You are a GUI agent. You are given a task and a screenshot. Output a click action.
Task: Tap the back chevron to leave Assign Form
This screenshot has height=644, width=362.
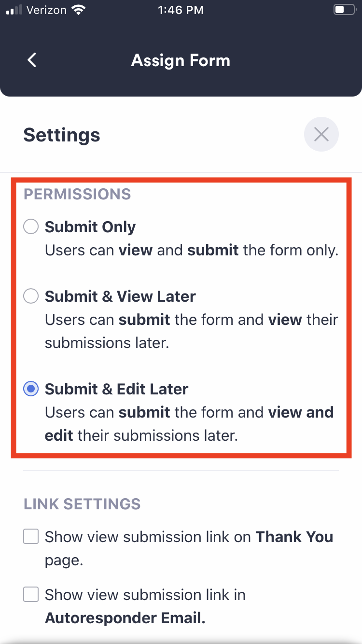click(x=31, y=60)
